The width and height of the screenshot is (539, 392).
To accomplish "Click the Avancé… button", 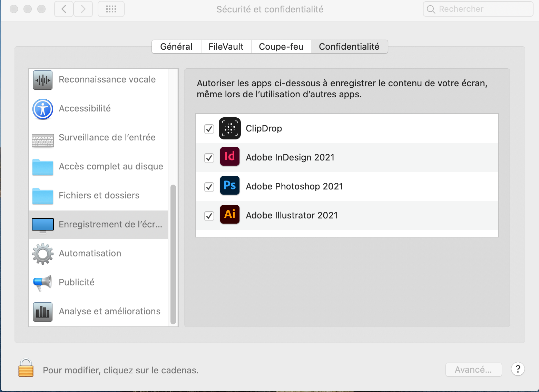I will click(473, 370).
